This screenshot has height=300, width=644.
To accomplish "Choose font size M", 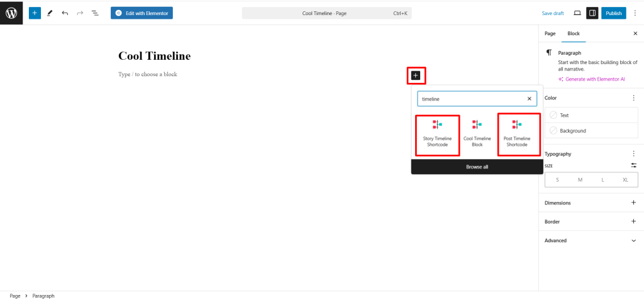I will 580,180.
